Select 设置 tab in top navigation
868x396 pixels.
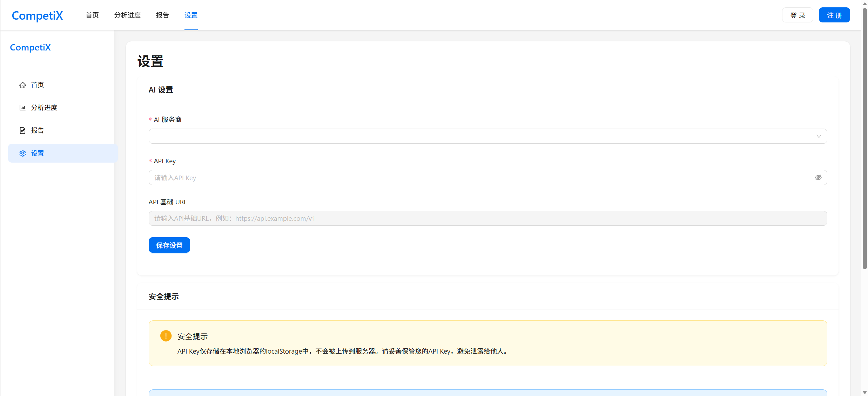click(191, 15)
